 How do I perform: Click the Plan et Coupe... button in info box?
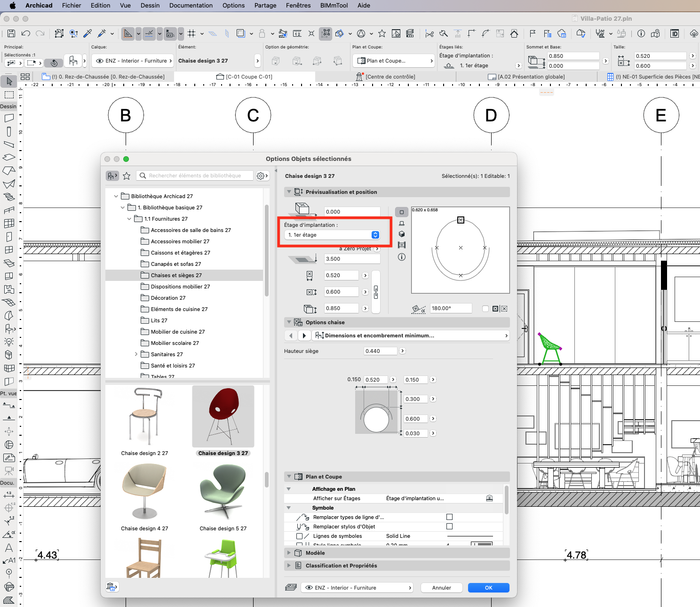point(394,61)
